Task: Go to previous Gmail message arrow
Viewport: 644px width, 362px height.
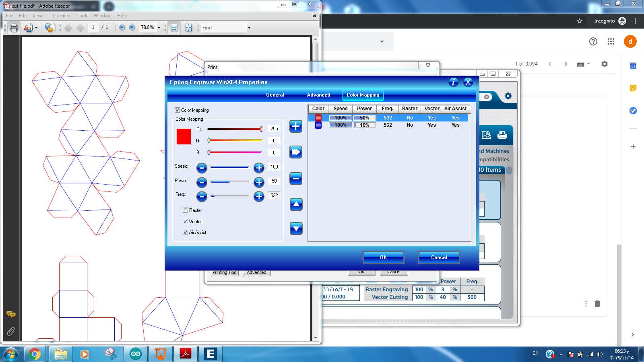Action: [550, 64]
